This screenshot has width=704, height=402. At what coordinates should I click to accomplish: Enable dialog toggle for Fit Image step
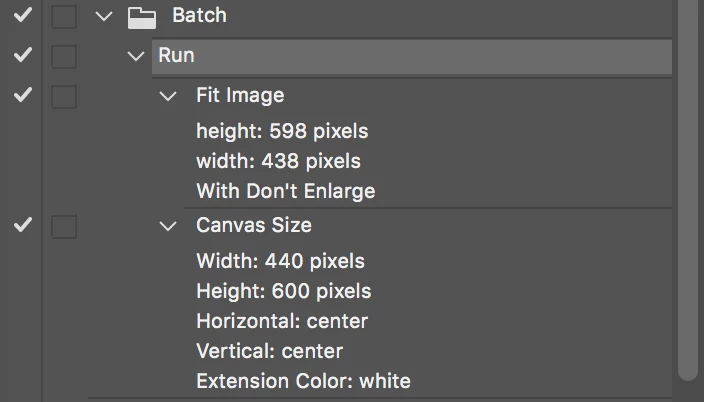pyautogui.click(x=64, y=96)
